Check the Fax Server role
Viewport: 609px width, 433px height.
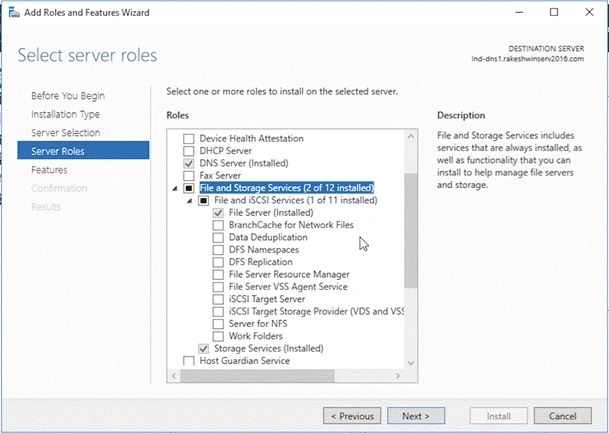point(188,176)
